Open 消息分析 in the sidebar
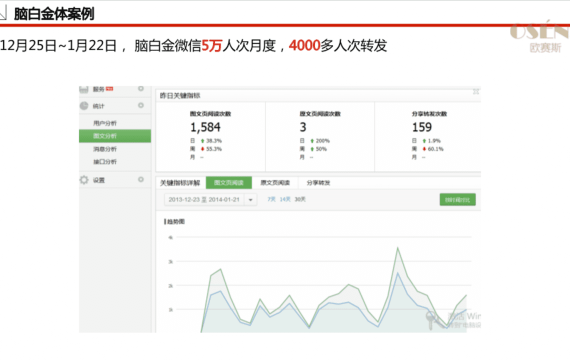Viewport: 570px width, 360px height. (x=105, y=149)
